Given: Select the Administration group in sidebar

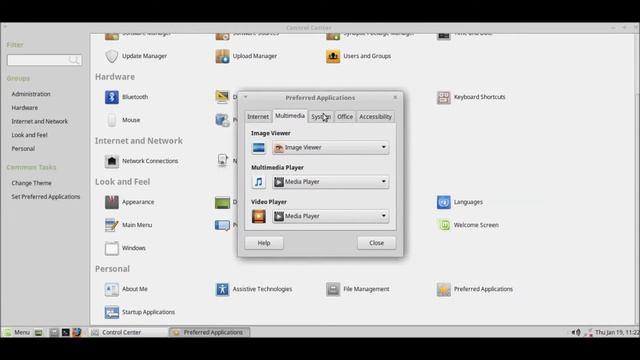Looking at the screenshot, I should coord(31,94).
